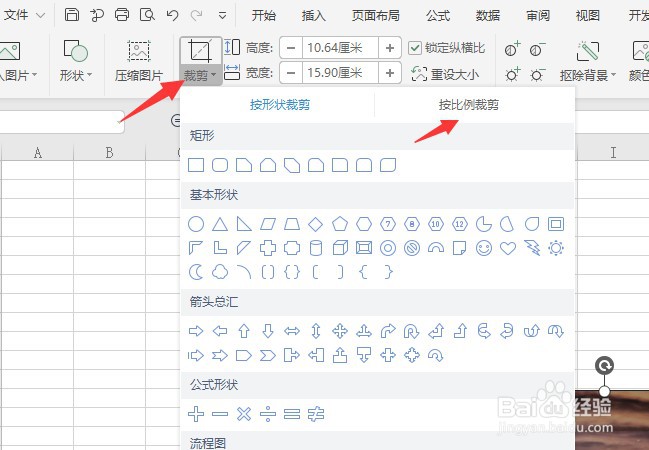
Task: Choose cylinder (can) crop shape
Action: 316,248
